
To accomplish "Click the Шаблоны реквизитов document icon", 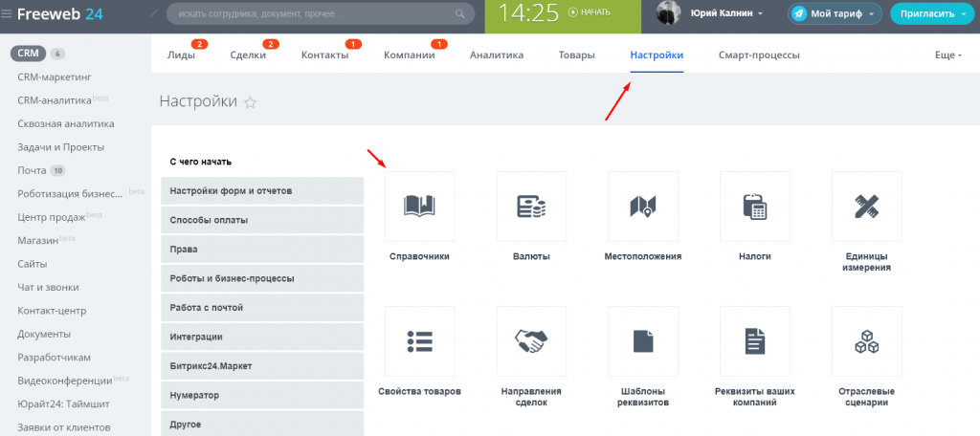I will click(x=643, y=340).
